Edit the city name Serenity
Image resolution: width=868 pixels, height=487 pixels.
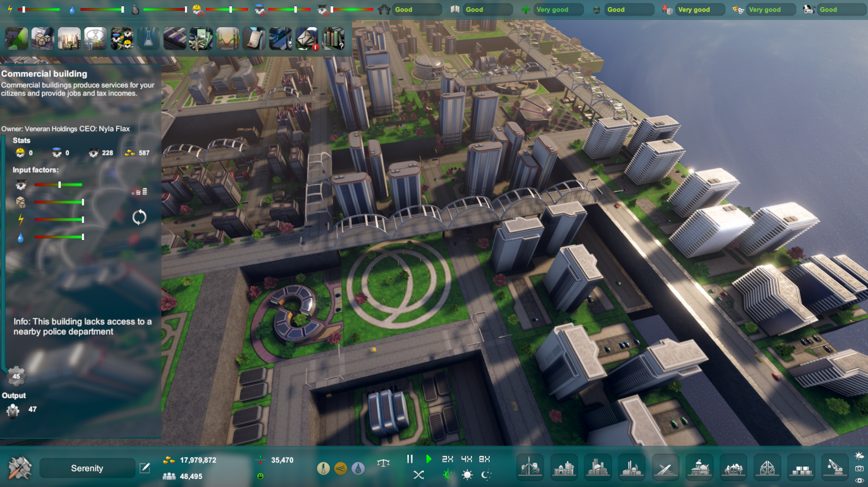tap(145, 468)
